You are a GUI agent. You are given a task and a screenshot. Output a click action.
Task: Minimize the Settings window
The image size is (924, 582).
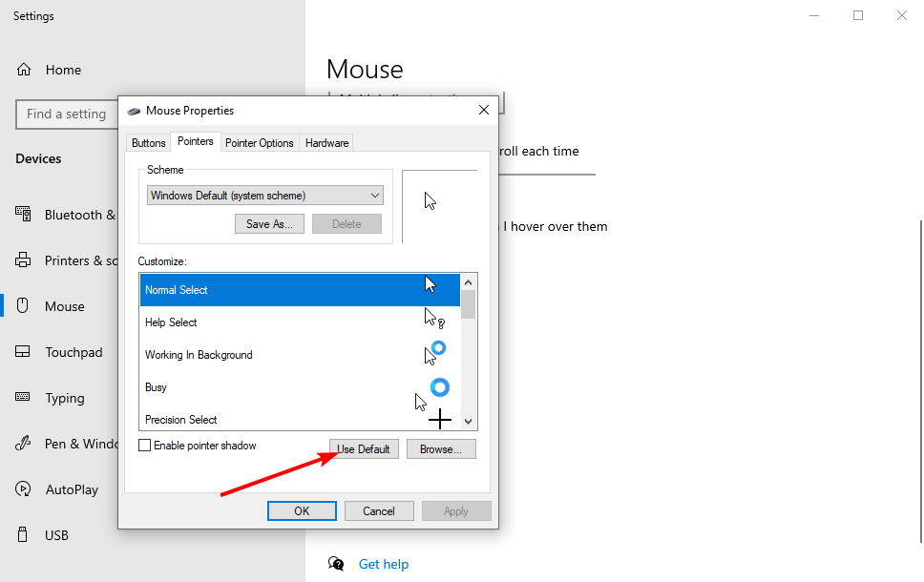(x=814, y=16)
